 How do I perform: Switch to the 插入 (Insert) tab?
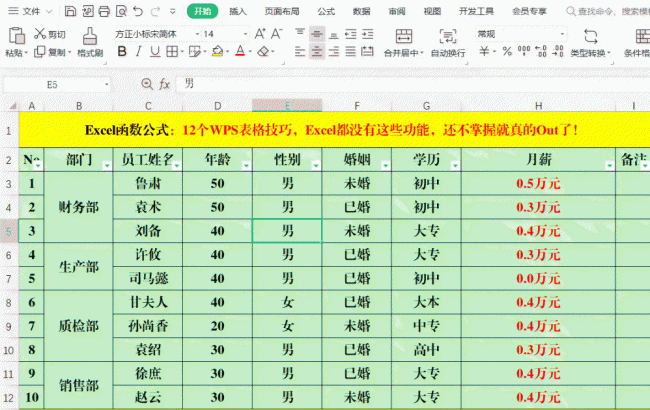pyautogui.click(x=238, y=11)
